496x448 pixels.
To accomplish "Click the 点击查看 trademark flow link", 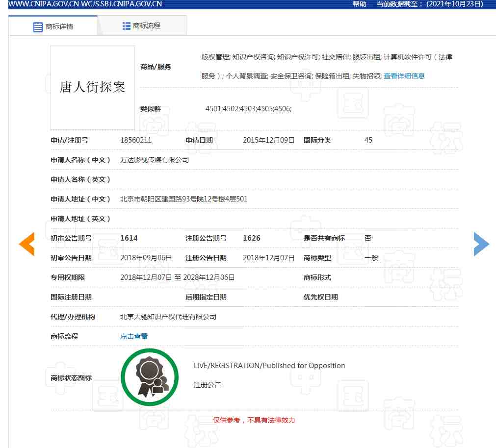I will (x=134, y=336).
